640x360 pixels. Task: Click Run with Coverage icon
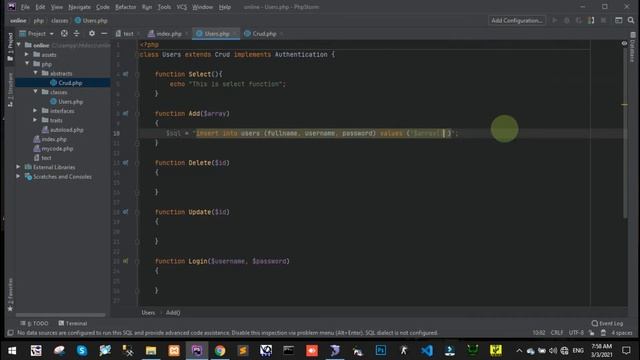(579, 20)
